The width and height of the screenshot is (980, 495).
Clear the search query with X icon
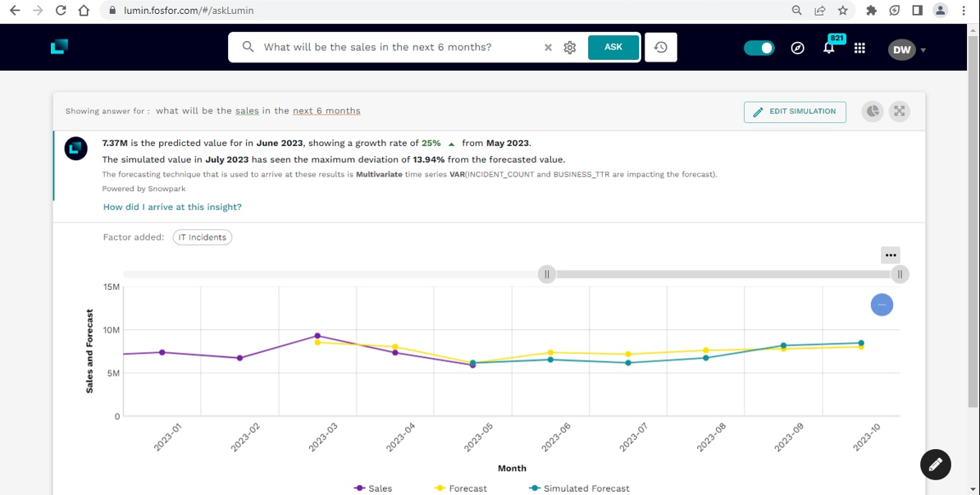tap(548, 48)
